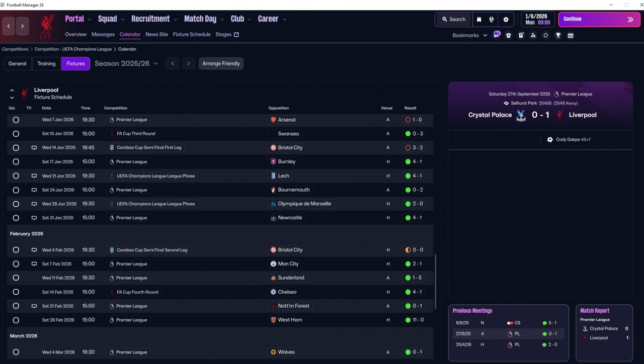The image size is (644, 364).
Task: Click the Burnley club badge
Action: pyautogui.click(x=273, y=162)
